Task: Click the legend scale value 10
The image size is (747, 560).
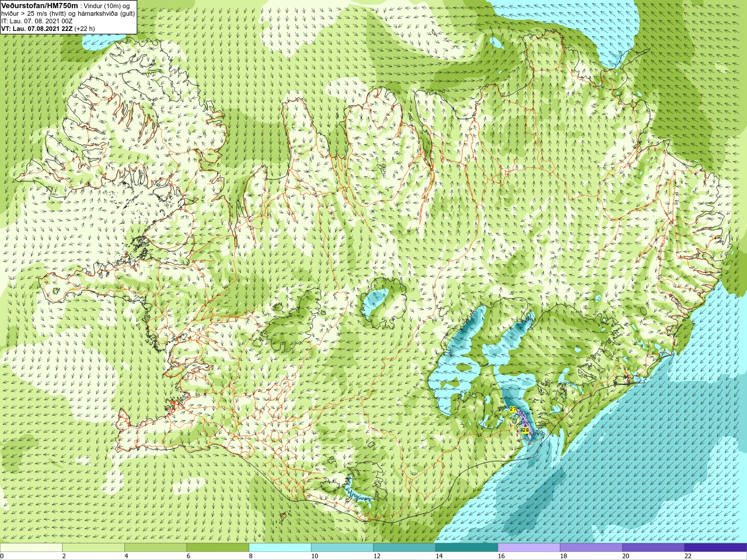Action: [x=314, y=556]
